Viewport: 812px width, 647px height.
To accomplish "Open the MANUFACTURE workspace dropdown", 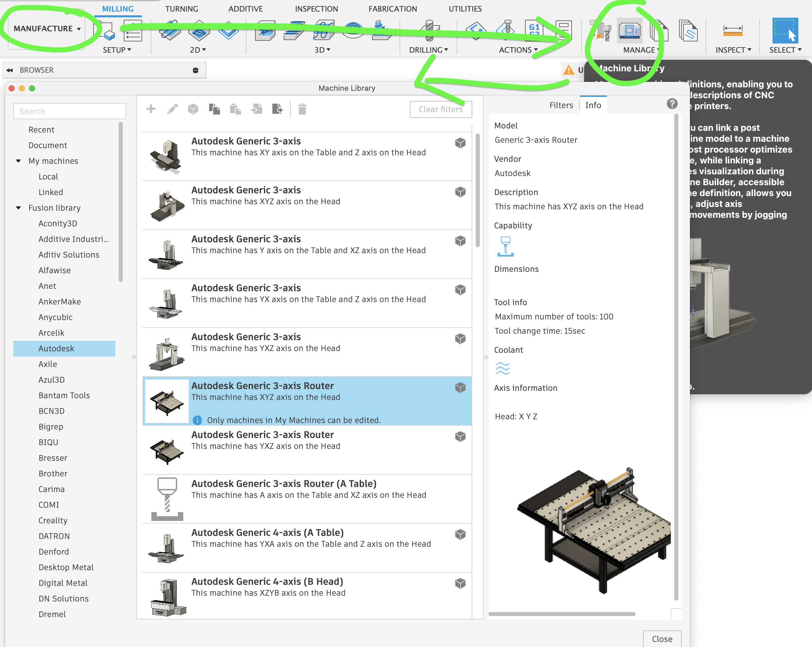I will pos(47,29).
